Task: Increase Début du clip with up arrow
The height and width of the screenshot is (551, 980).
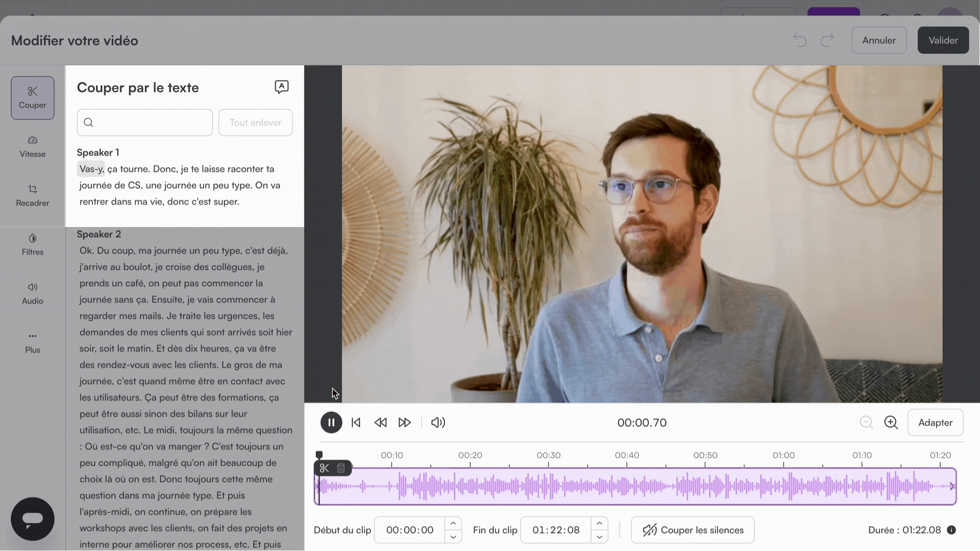Action: [453, 523]
